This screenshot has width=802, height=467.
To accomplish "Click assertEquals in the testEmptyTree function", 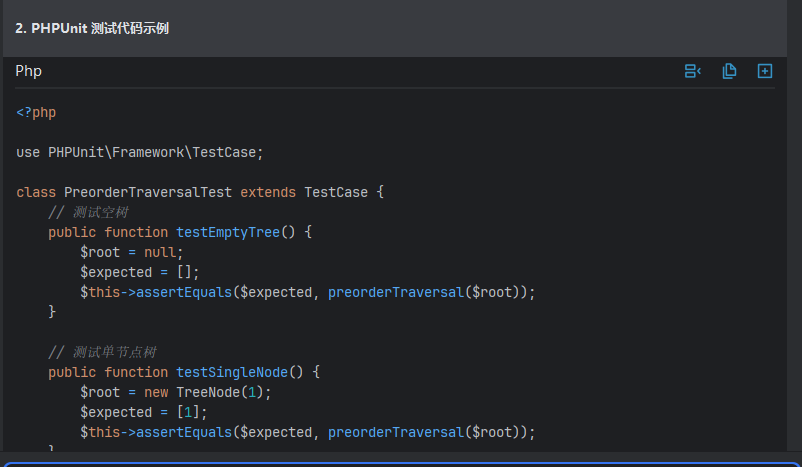I will pos(184,292).
